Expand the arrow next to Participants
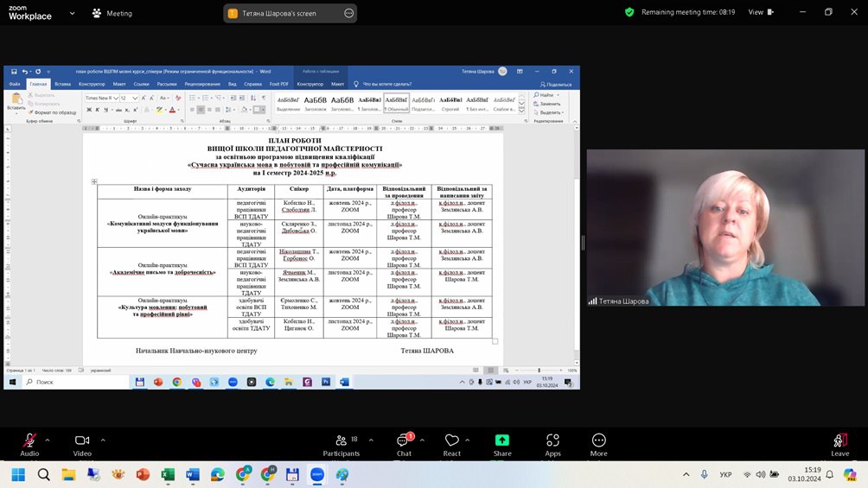This screenshot has height=488, width=868. 371,440
